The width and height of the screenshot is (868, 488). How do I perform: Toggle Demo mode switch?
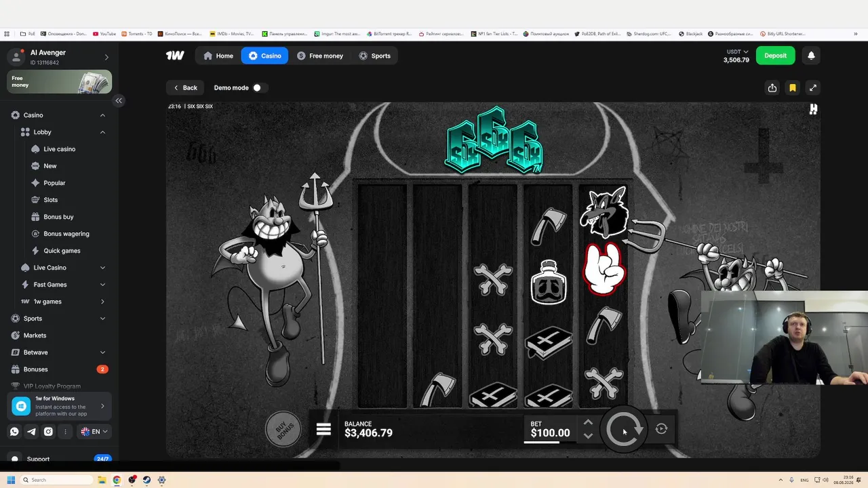click(x=257, y=87)
